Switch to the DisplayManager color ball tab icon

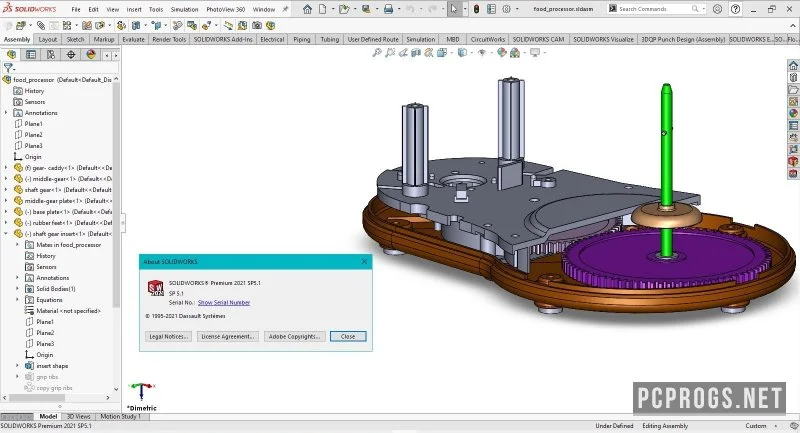pos(91,55)
